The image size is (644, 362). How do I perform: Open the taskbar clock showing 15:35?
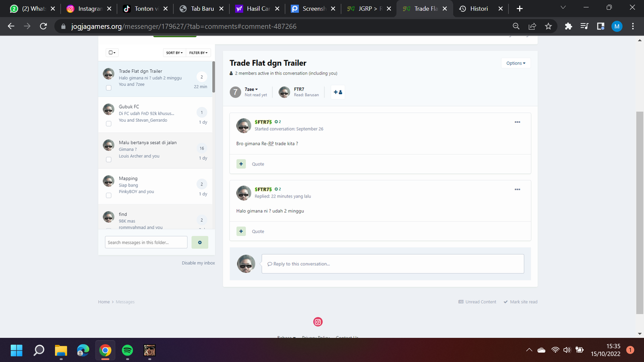coord(606,350)
